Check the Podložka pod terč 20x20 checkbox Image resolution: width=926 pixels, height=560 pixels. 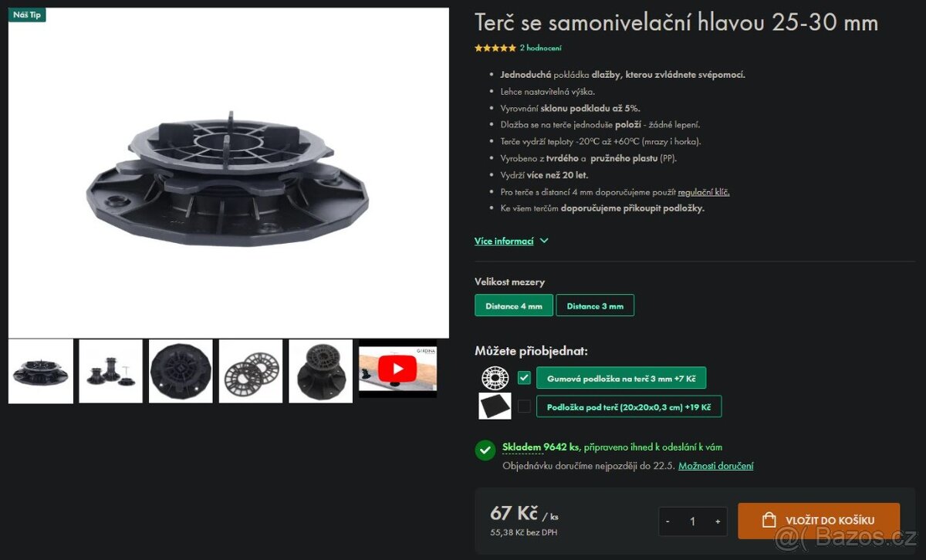(525, 406)
